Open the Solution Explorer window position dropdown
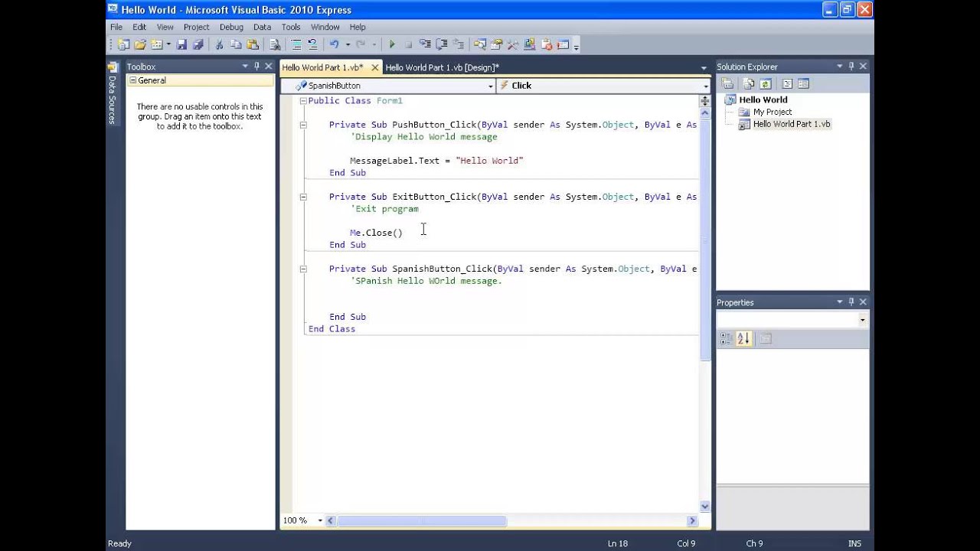 [840, 67]
